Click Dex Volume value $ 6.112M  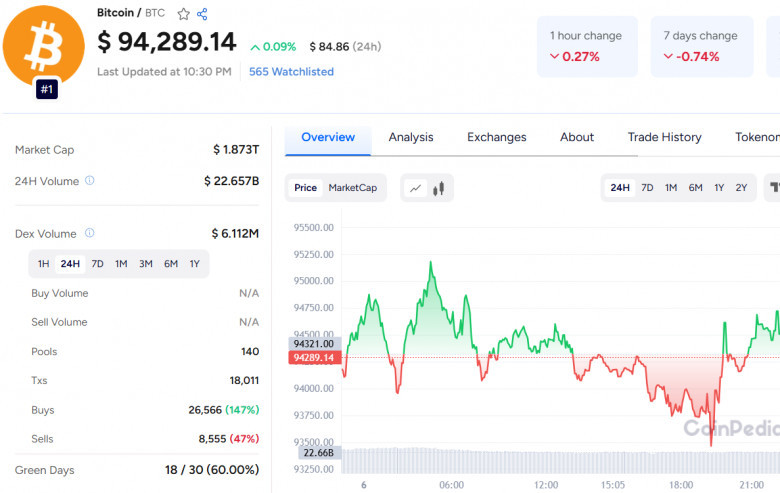[x=235, y=233]
